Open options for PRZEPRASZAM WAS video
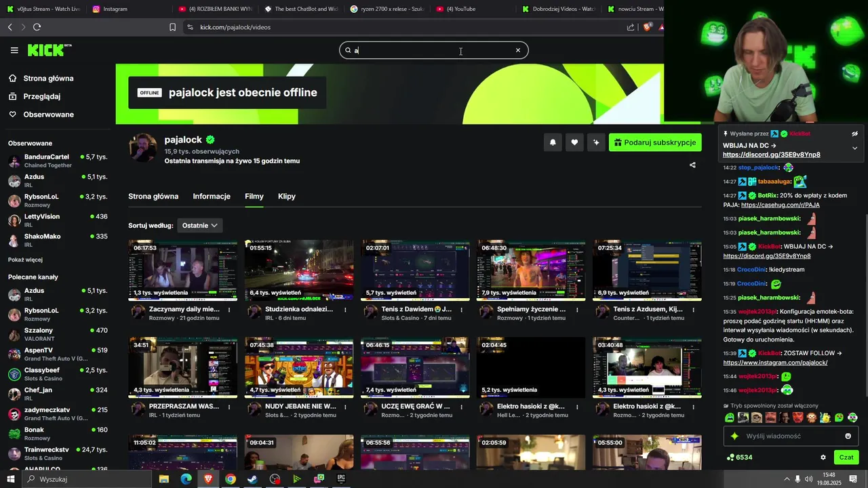The width and height of the screenshot is (868, 488). point(229,407)
